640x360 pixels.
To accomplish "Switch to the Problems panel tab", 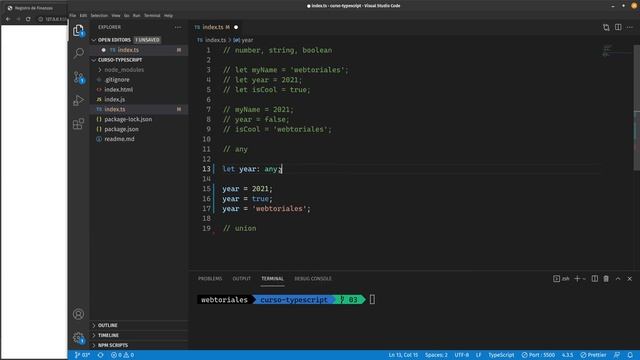I will (x=210, y=279).
